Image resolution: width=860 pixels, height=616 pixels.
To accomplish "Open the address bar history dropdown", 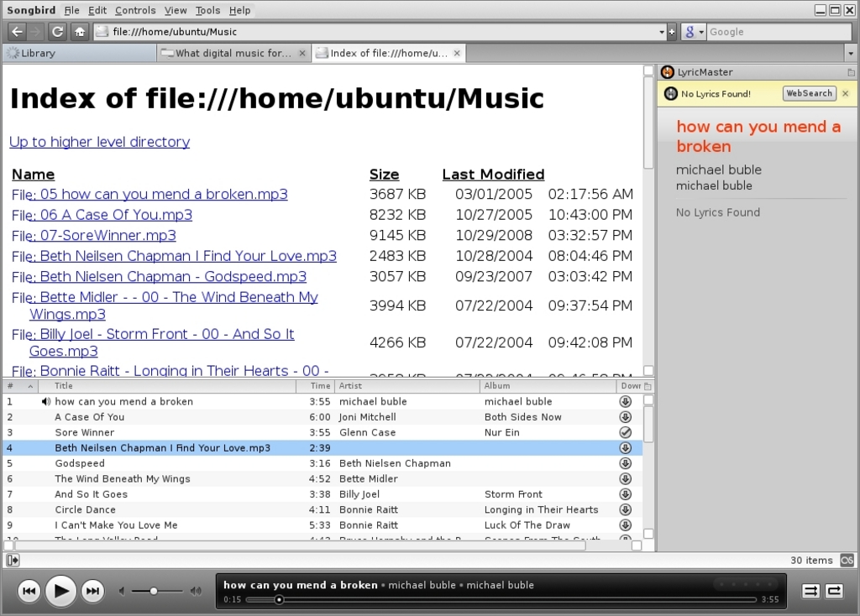I will pos(662,32).
